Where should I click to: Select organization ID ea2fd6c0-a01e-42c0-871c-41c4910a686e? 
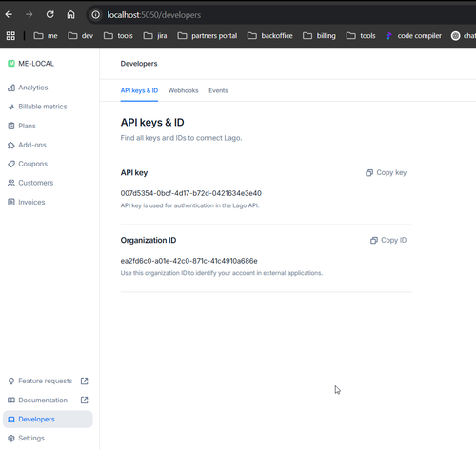pyautogui.click(x=189, y=261)
